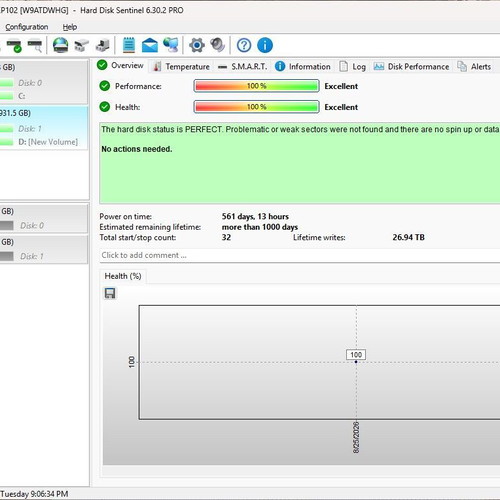The height and width of the screenshot is (500, 500).
Task: Click 'Disk: 1' under the 931.5 GB entry
Action: [x=30, y=129]
